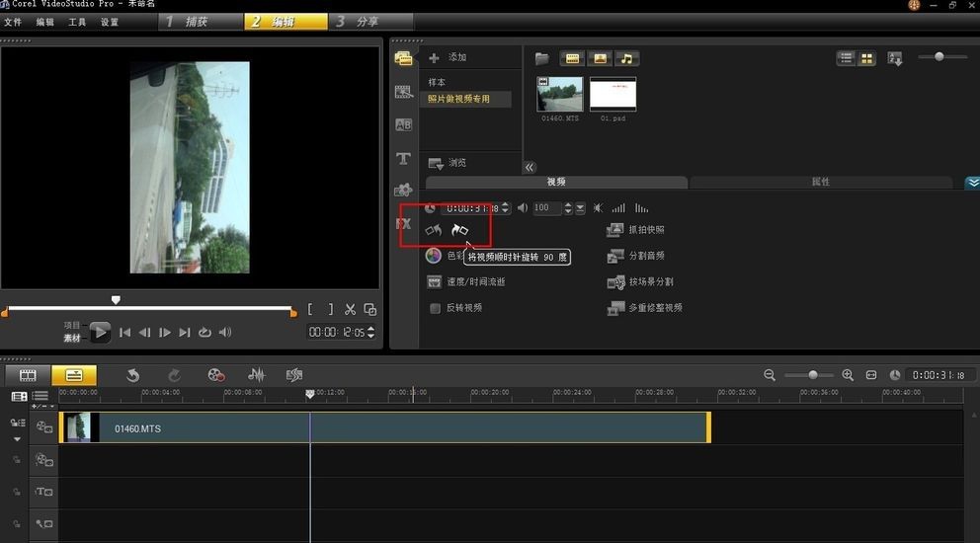This screenshot has width=980, height=543.
Task: Zoom in the timeline with plus magnifier
Action: 848,375
